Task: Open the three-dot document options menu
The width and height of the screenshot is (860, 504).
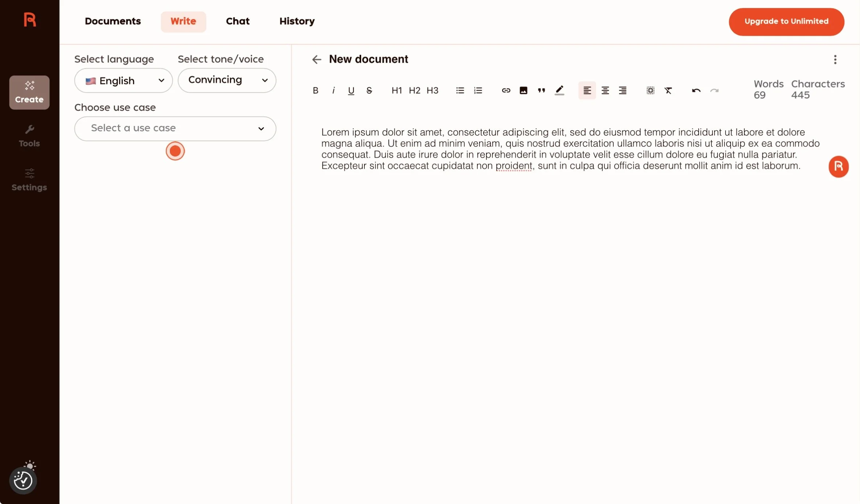Action: (x=835, y=59)
